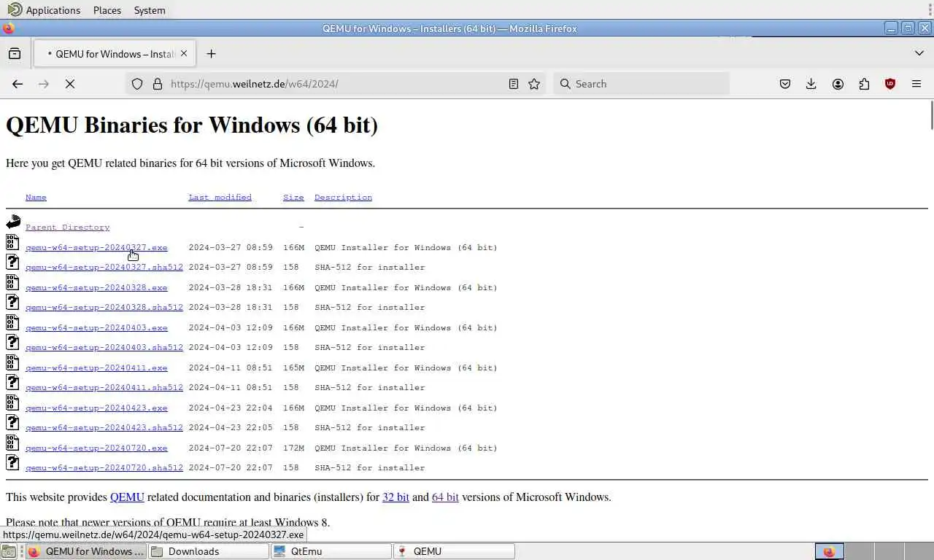Click unknown-file icon beside 20240403.sha512
Image resolution: width=934 pixels, height=560 pixels.
coord(12,342)
